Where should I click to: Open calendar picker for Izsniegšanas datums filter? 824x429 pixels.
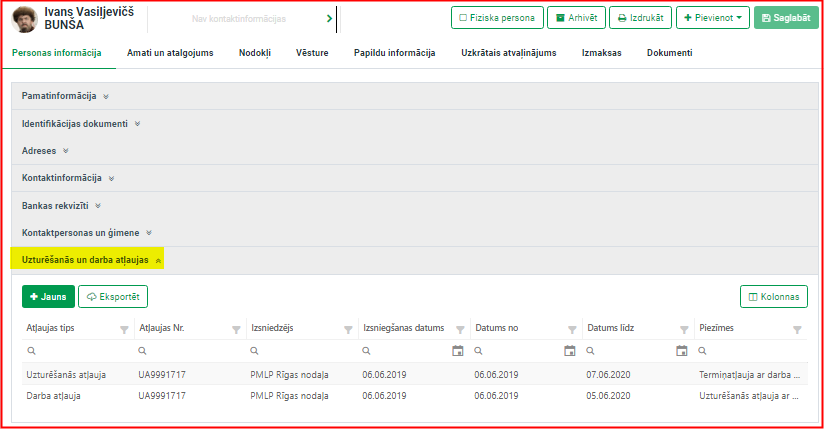coord(458,351)
